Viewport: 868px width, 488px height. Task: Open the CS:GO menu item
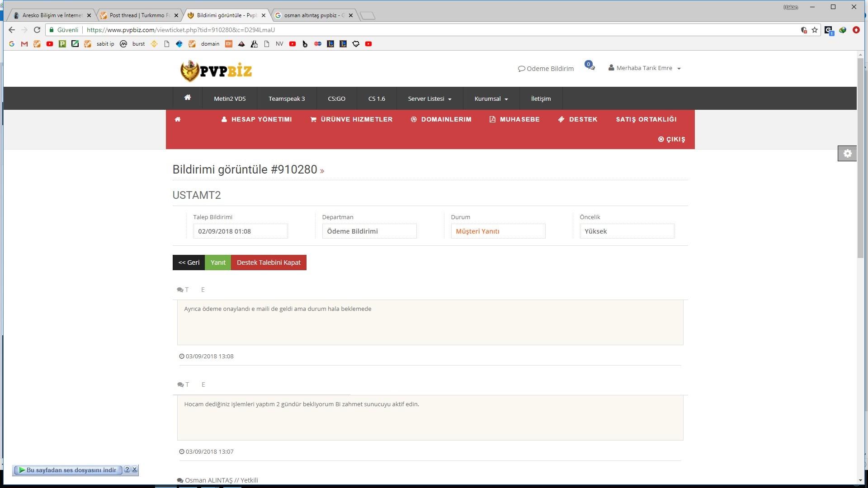[336, 99]
